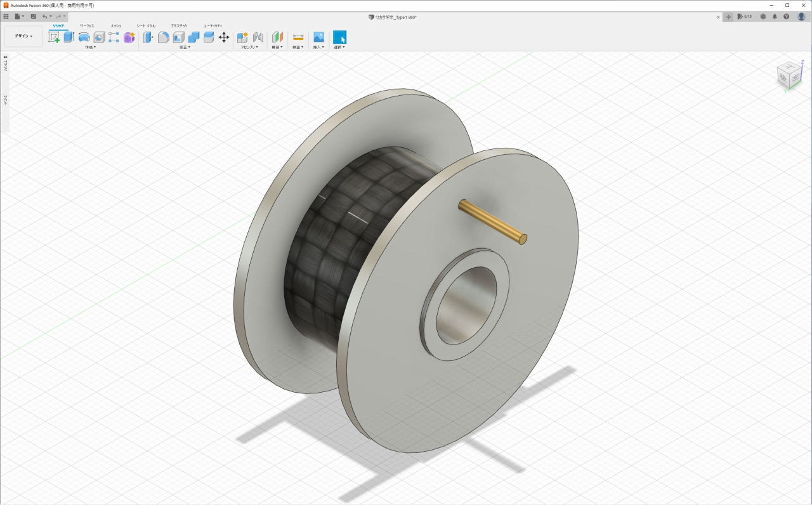This screenshot has height=505, width=812.
Task: Select the ワカサギ竿_Type1 v80 document tab
Action: [393, 17]
